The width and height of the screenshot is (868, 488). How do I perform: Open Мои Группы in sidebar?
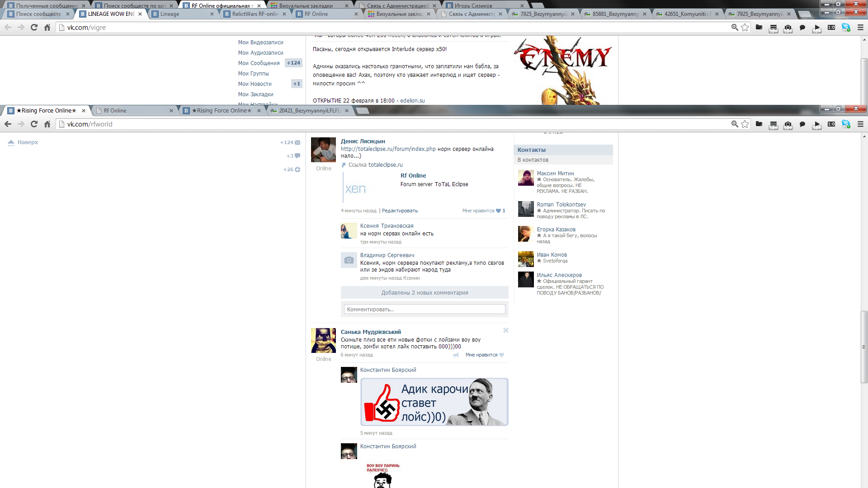click(253, 74)
